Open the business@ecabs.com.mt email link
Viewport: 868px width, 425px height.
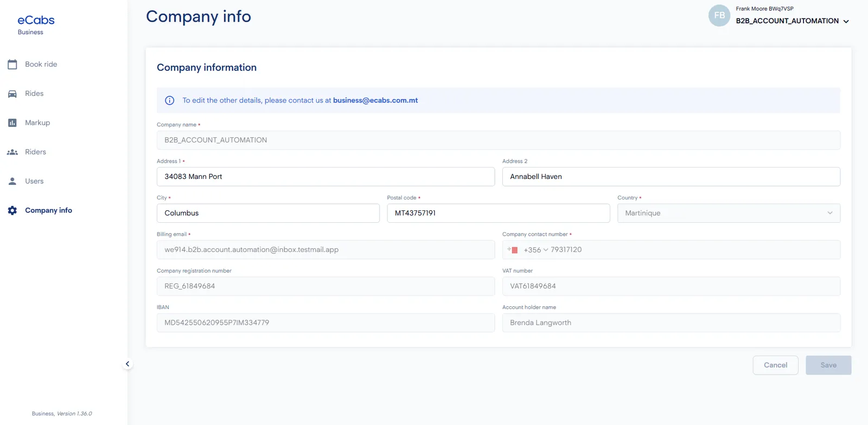point(375,100)
